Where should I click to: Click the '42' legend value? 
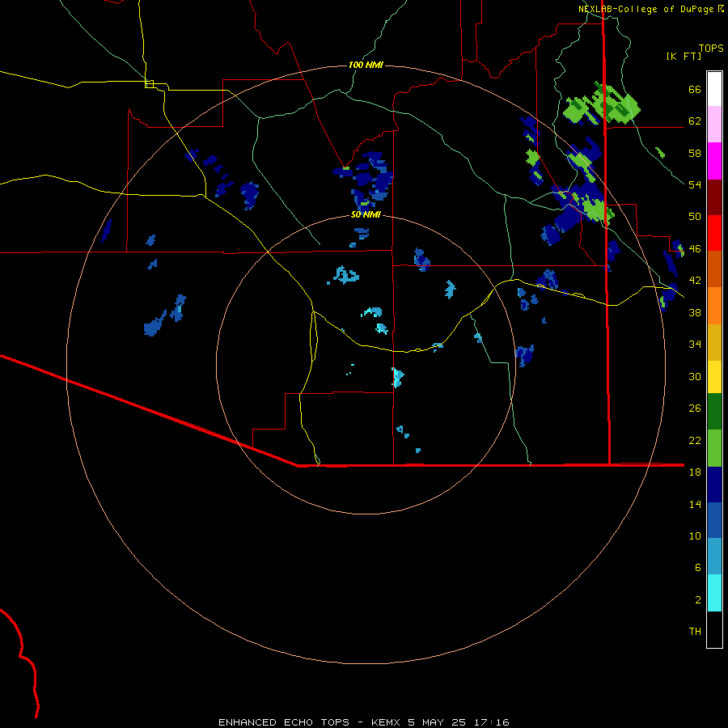point(695,281)
